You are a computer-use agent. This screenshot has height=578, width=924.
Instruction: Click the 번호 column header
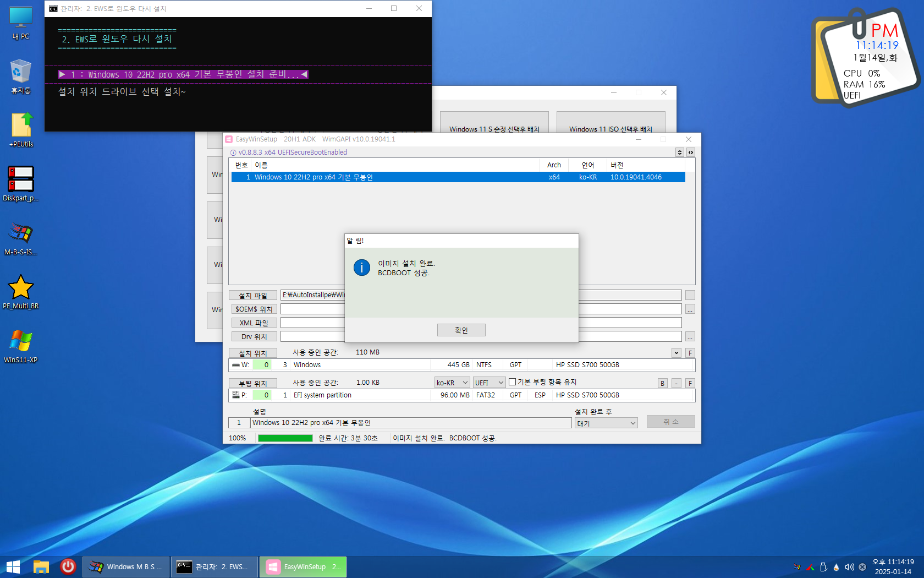241,165
